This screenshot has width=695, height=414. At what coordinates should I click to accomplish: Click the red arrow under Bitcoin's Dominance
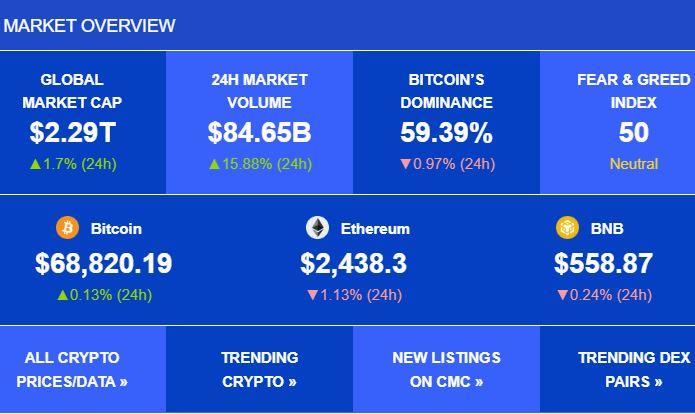(405, 164)
